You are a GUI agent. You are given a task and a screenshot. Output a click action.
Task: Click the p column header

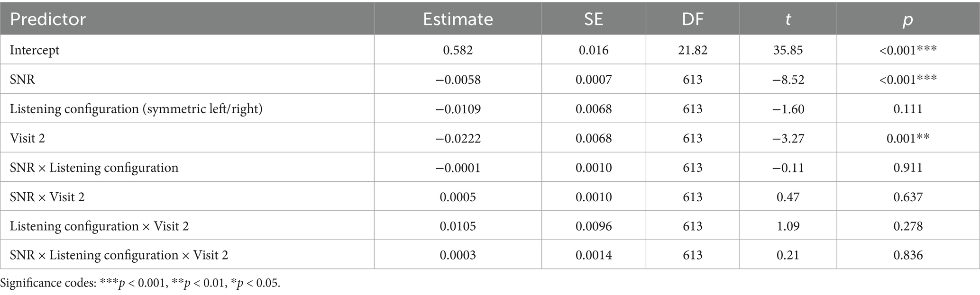tap(907, 19)
